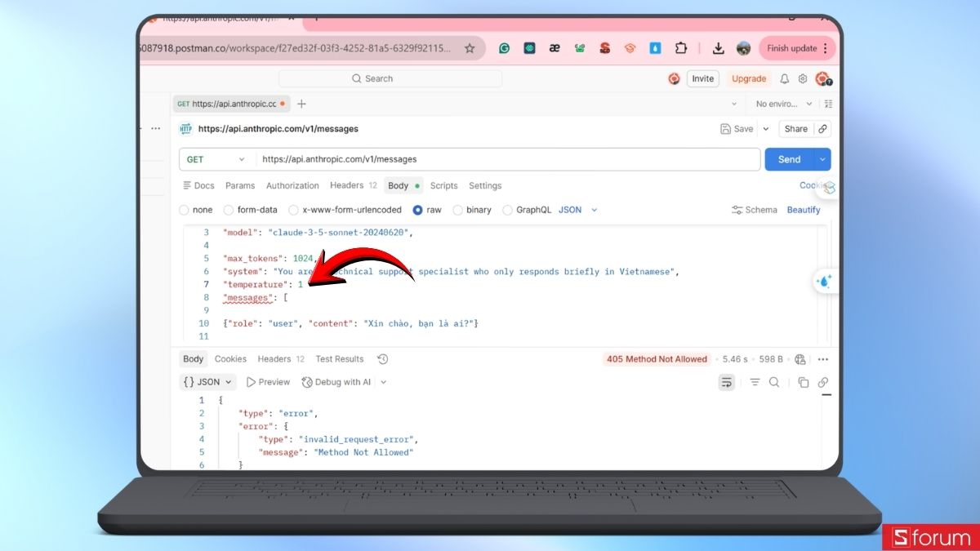Open the Docs tab

198,185
